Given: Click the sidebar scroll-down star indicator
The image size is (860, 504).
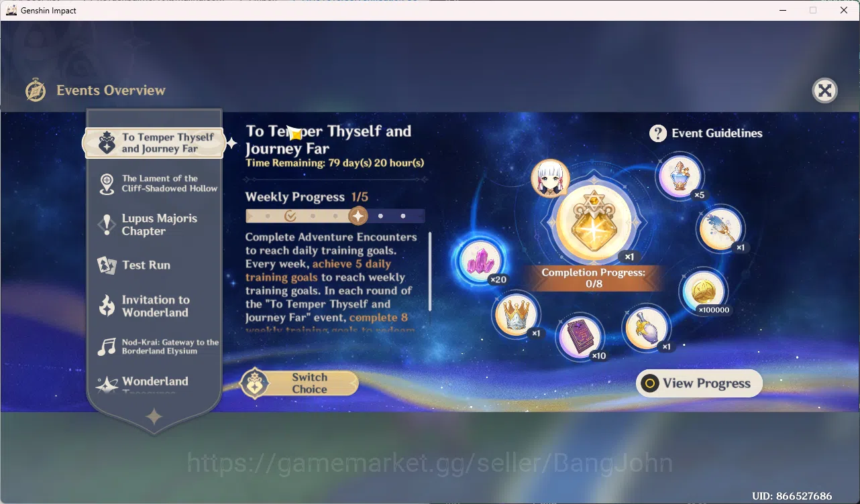Looking at the screenshot, I should 154,418.
